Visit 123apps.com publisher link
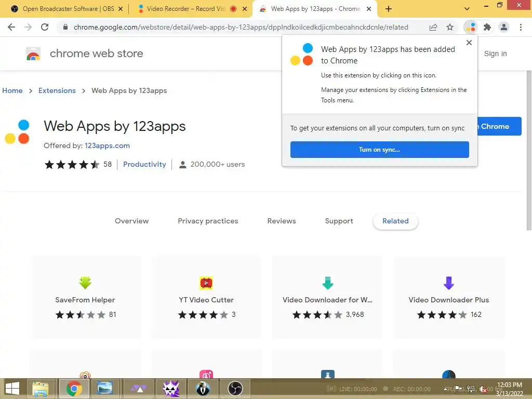The image size is (532, 399). click(107, 145)
